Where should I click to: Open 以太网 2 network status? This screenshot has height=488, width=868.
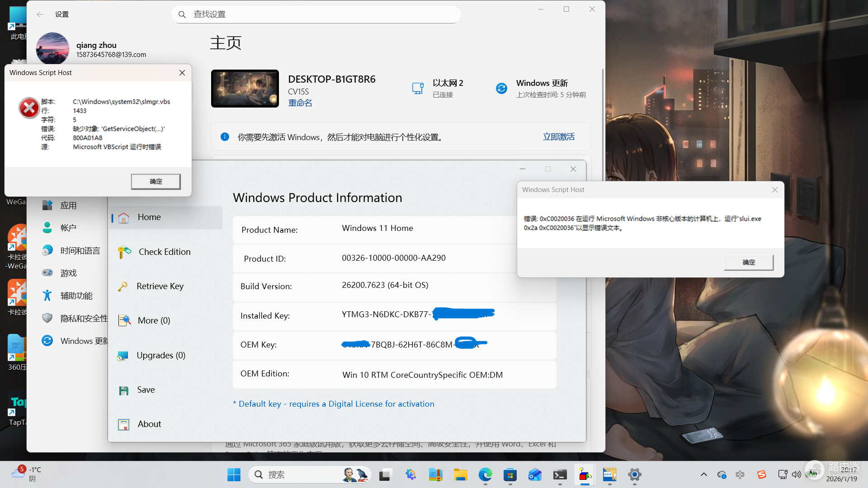click(438, 89)
